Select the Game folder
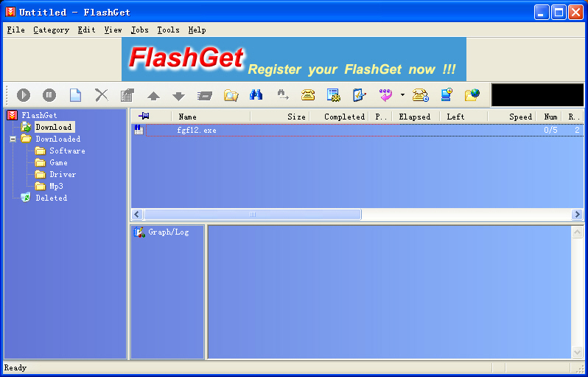 pyautogui.click(x=58, y=162)
